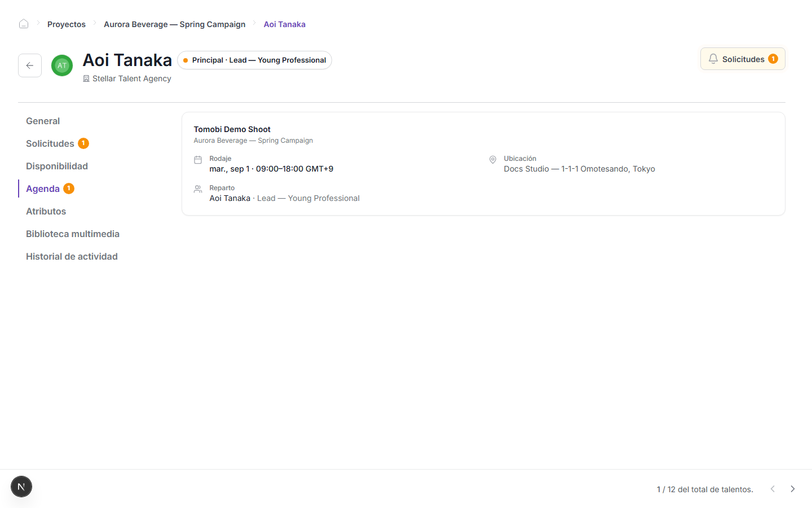Open the Atributos tab
This screenshot has width=812, height=508.
pyautogui.click(x=46, y=211)
